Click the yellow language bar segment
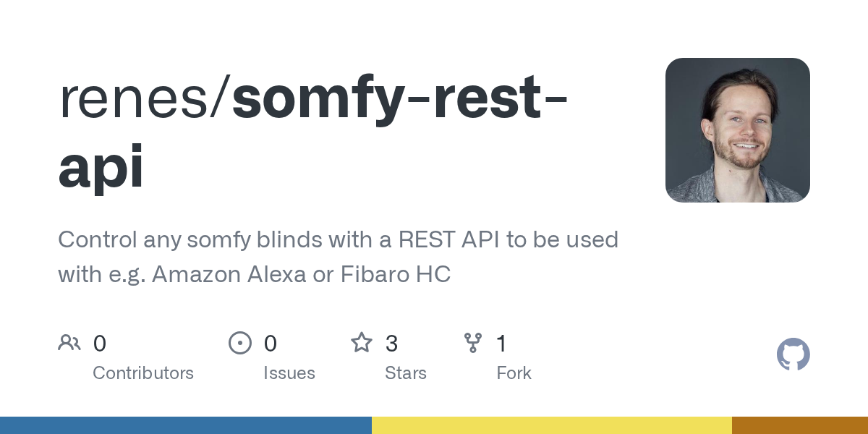The height and width of the screenshot is (434, 868). coord(551,425)
